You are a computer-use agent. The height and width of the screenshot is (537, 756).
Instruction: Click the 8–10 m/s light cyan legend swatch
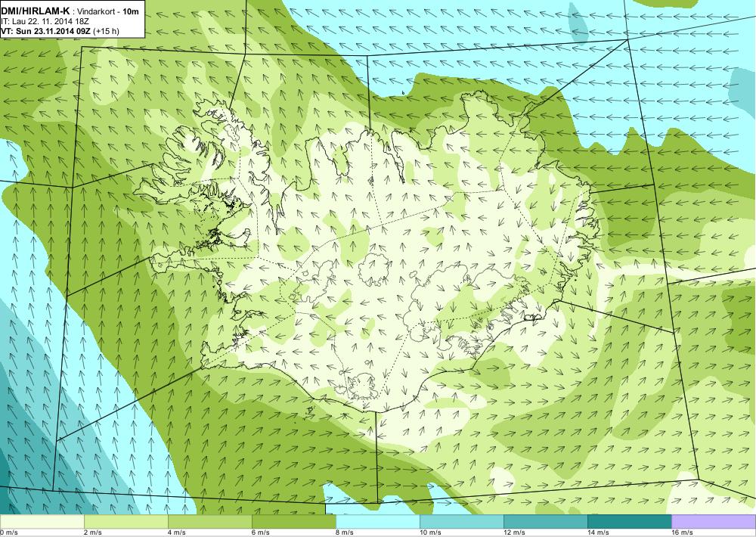pos(377,522)
